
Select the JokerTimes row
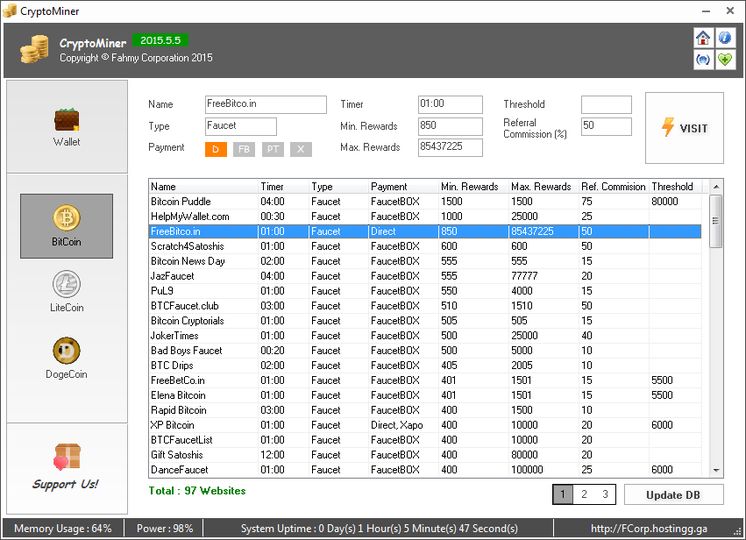[x=425, y=335]
